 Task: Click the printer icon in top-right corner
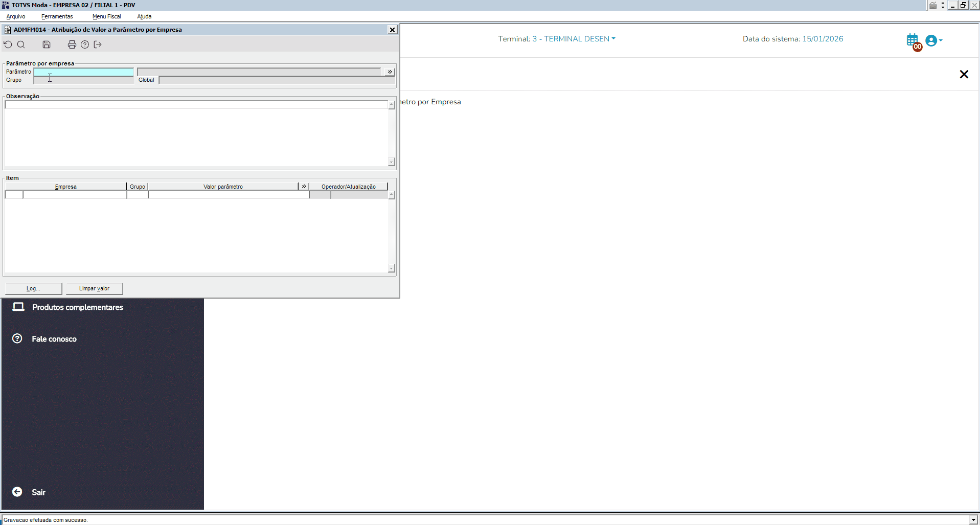pyautogui.click(x=933, y=5)
